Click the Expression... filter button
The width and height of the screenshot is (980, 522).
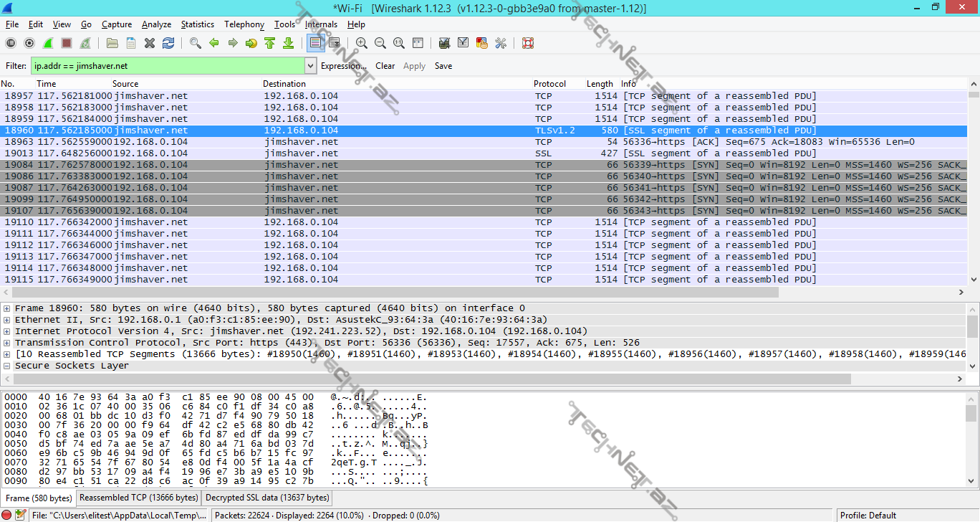343,66
